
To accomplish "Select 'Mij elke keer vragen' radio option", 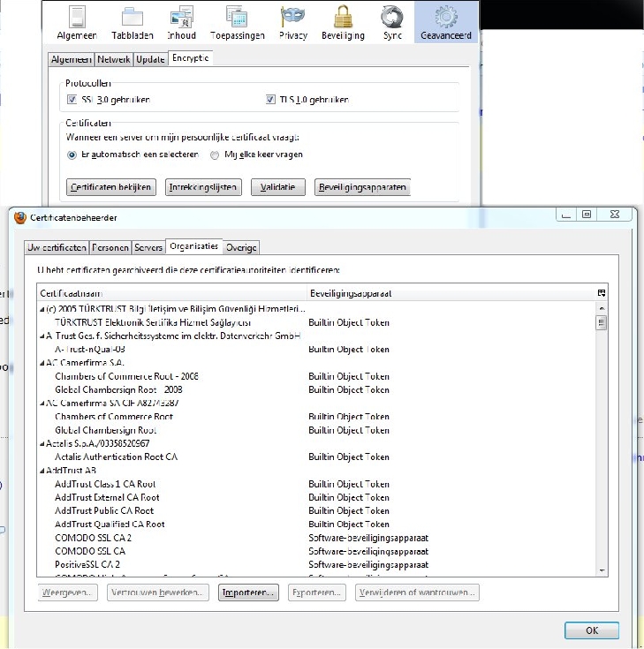I will pos(215,155).
